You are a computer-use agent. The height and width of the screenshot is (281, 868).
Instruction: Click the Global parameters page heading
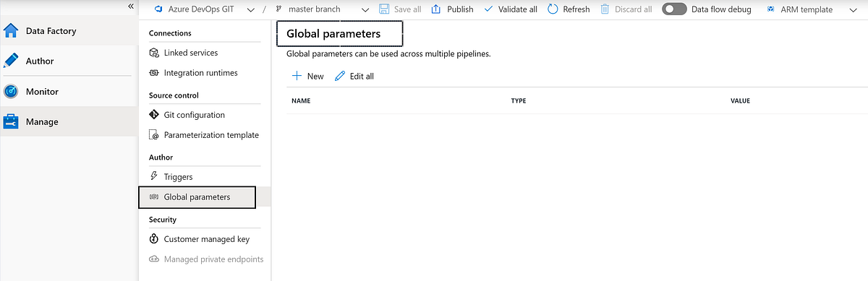click(333, 33)
